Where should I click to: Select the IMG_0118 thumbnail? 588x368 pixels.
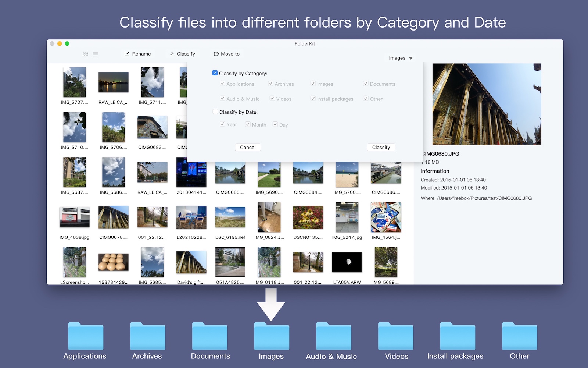pos(269,262)
